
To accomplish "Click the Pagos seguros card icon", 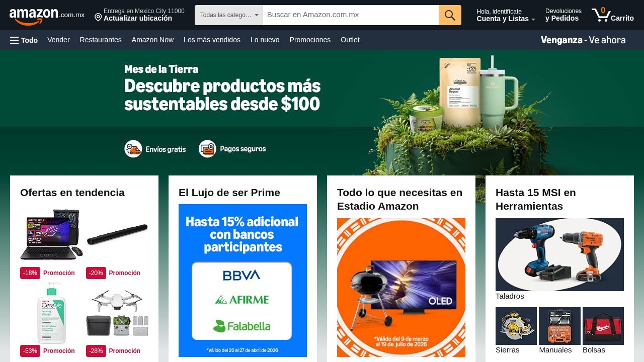I will (x=207, y=149).
